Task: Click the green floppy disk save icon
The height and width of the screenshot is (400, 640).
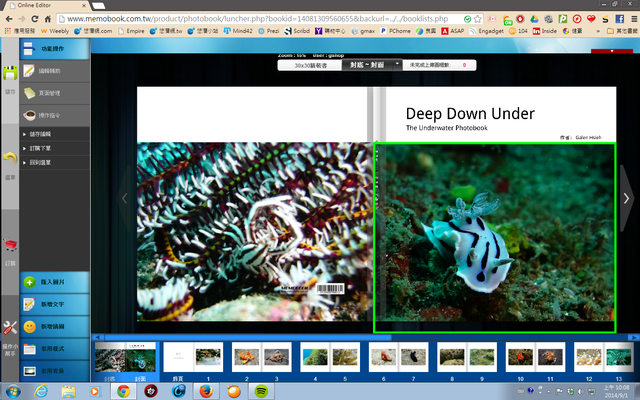Action: click(10, 73)
